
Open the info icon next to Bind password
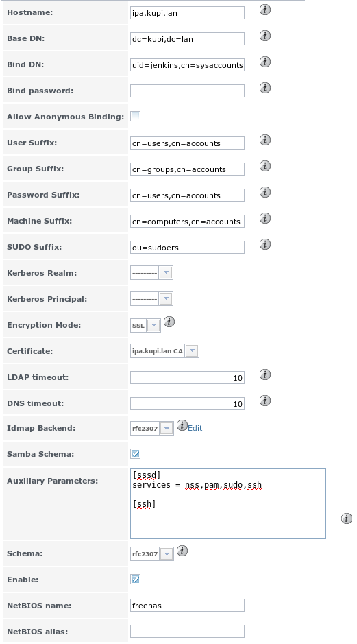pyautogui.click(x=265, y=88)
